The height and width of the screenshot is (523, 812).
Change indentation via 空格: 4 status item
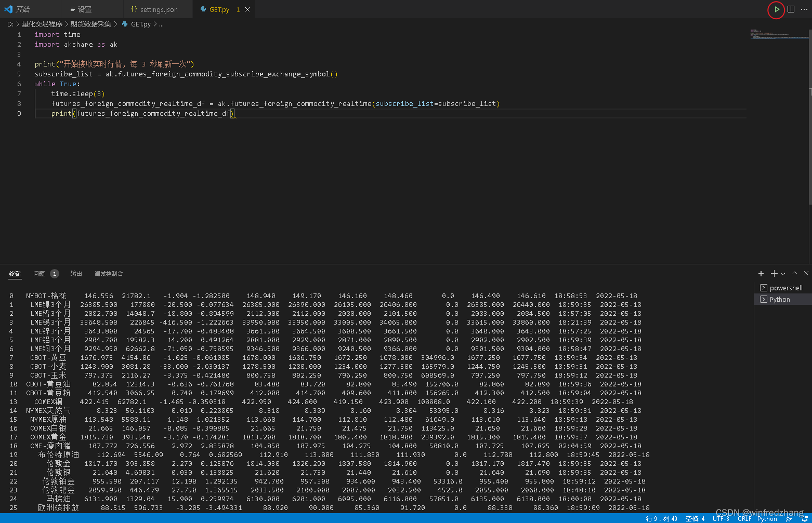point(695,518)
